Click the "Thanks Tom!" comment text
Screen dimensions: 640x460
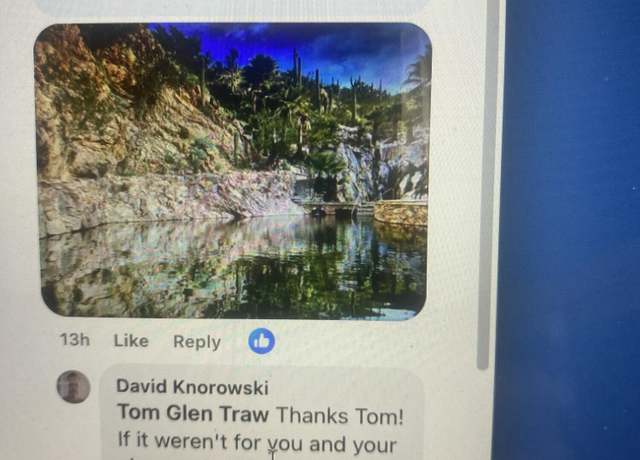click(340, 416)
